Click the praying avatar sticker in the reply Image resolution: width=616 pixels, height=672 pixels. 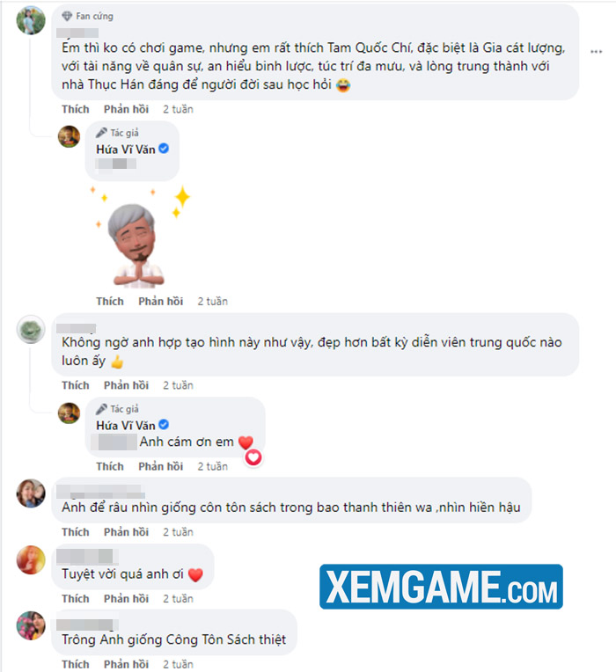click(138, 239)
